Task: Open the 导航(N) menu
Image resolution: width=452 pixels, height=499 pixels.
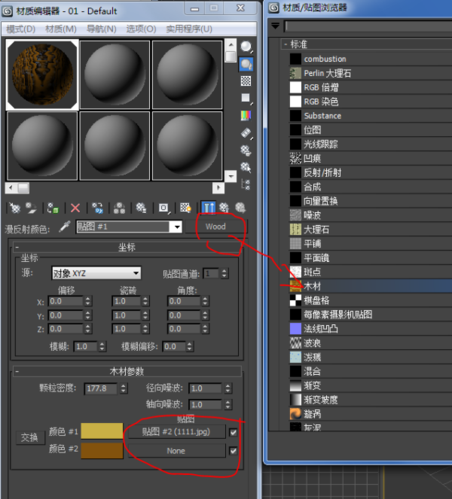Action: click(101, 29)
